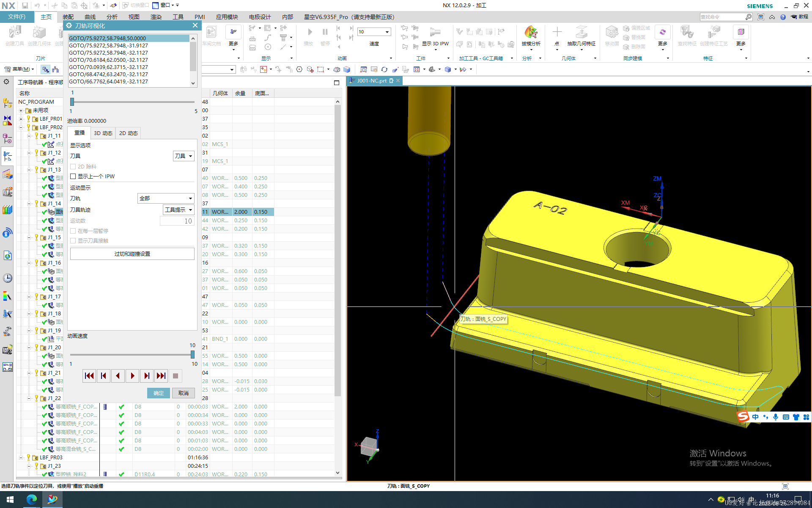Click the command search magnifier icon
The width and height of the screenshot is (812, 508).
point(749,17)
